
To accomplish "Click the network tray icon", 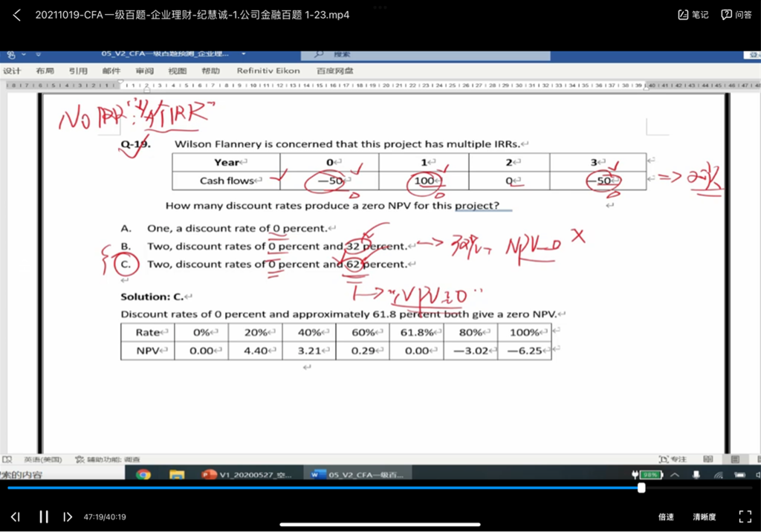I will pyautogui.click(x=719, y=475).
